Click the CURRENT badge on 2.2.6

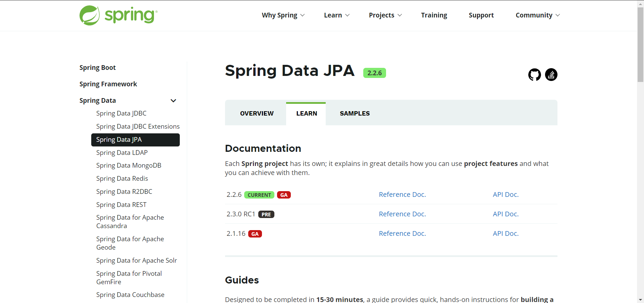(x=259, y=195)
